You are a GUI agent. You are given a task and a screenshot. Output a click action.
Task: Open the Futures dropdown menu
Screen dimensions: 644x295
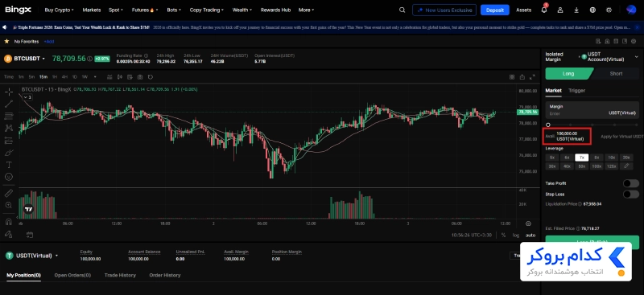[145, 10]
